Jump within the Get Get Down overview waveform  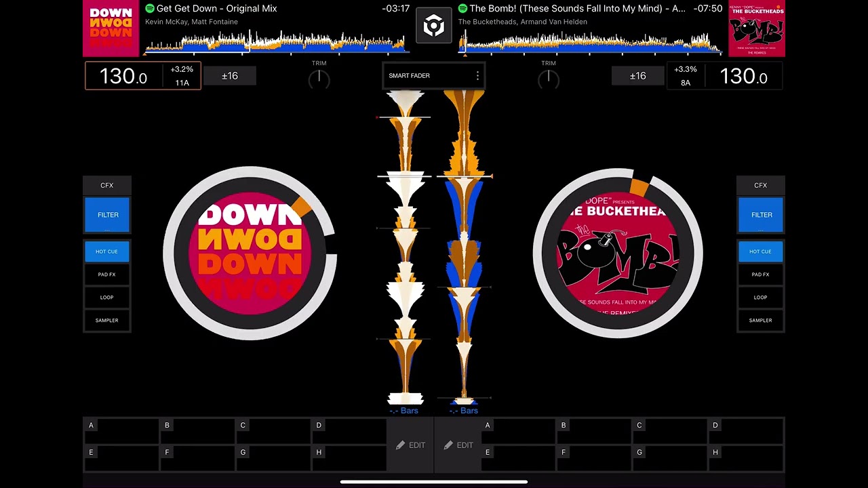pos(275,41)
